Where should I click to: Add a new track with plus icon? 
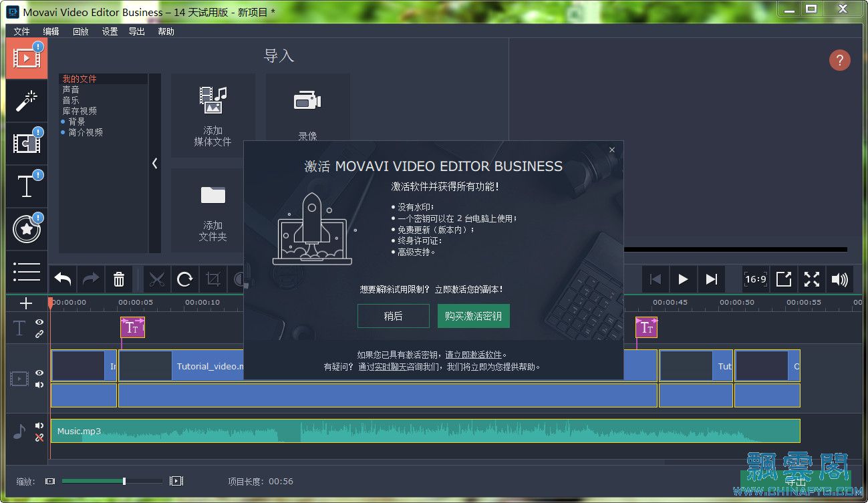point(26,304)
